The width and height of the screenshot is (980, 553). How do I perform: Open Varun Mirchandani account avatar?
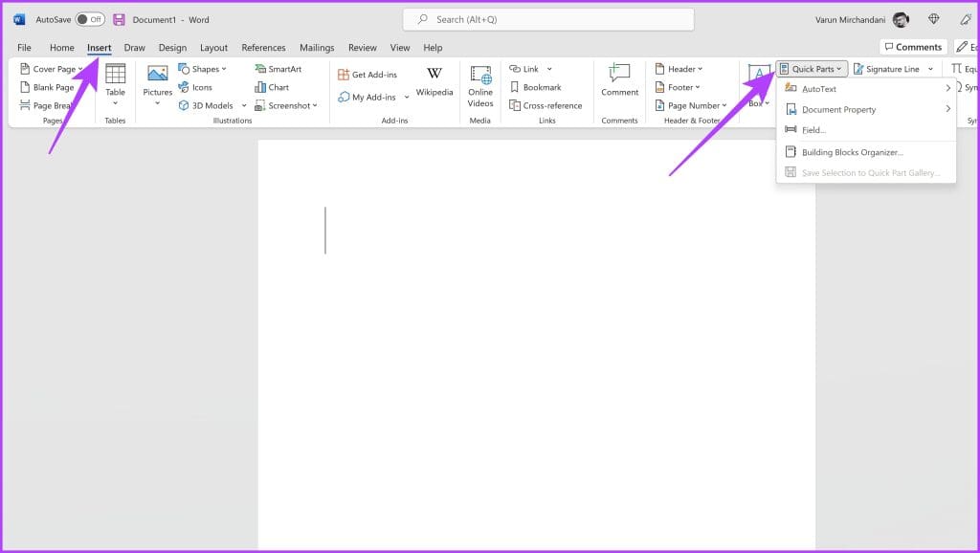click(901, 19)
